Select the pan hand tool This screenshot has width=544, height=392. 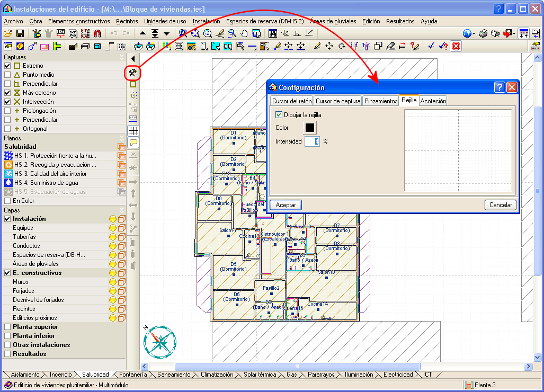244,33
